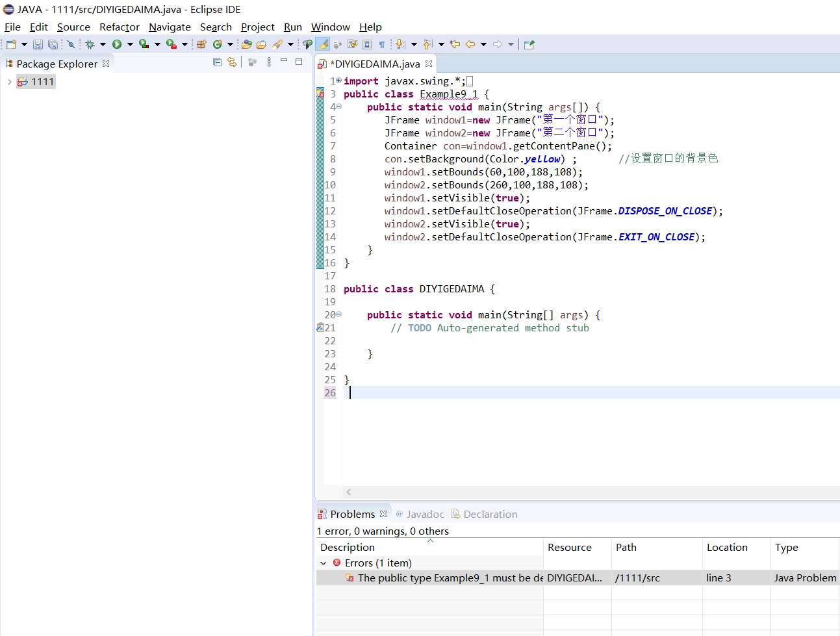Click the Open Type icon
The height and width of the screenshot is (636, 840).
[x=247, y=44]
